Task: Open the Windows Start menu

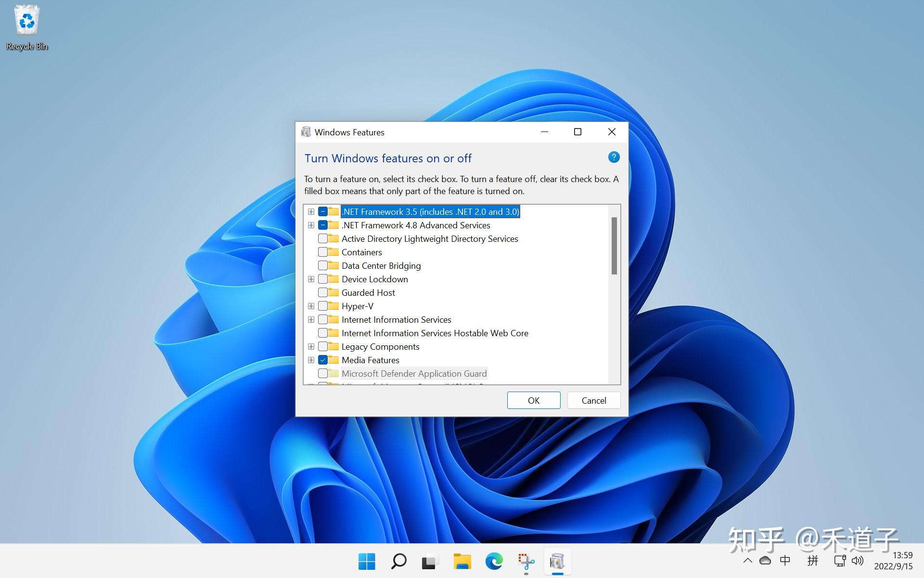Action: pos(367,561)
